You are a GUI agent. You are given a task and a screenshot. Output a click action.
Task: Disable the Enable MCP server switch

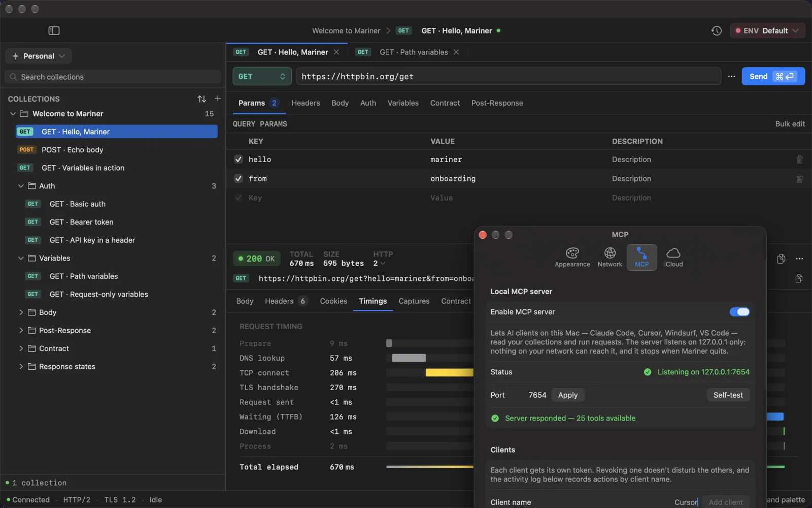[x=739, y=312]
